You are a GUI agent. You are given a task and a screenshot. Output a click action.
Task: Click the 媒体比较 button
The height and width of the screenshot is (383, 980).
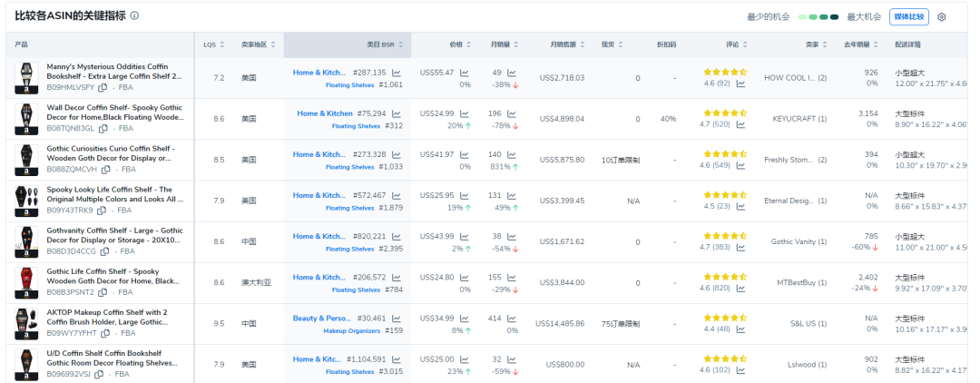pyautogui.click(x=908, y=17)
